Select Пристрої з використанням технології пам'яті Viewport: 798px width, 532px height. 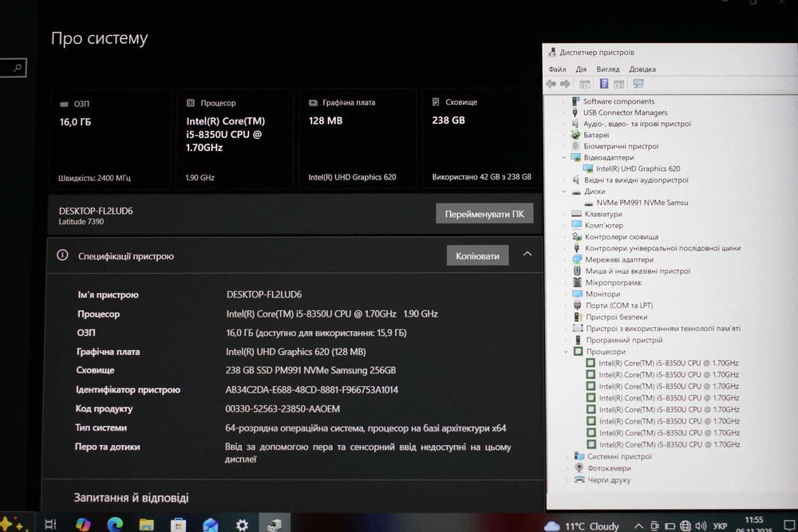(662, 329)
